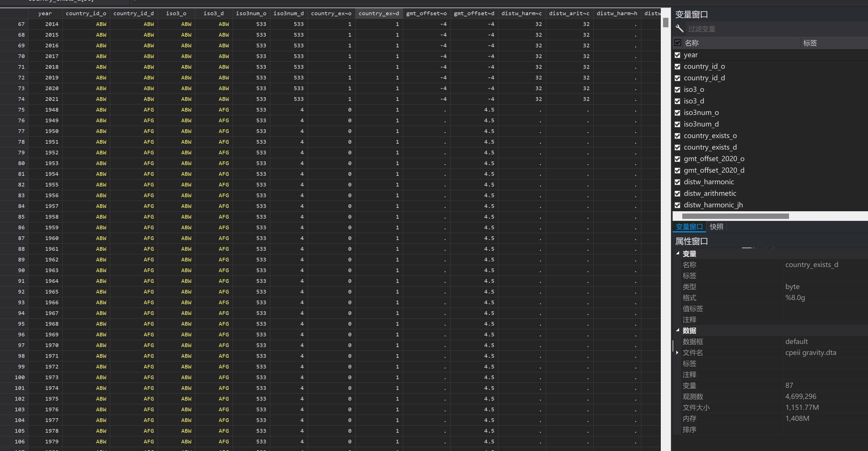Screen dimensions: 868x451
Task: Select country_exists_o in the variable list
Action: pyautogui.click(x=710, y=136)
